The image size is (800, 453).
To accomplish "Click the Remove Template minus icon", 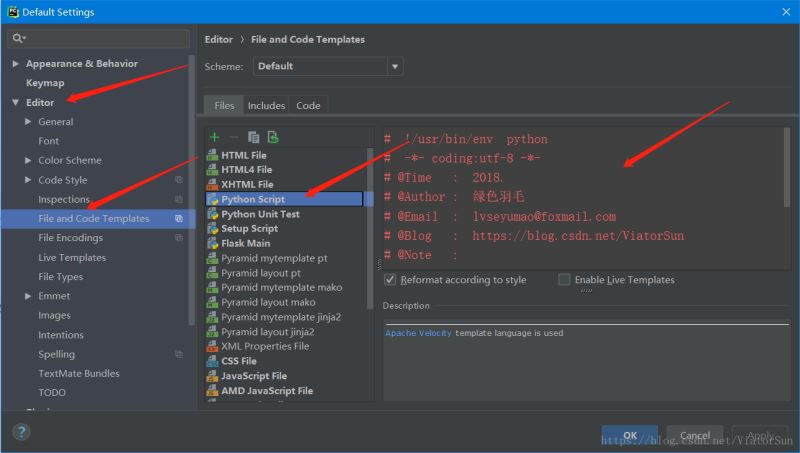I will [x=233, y=137].
